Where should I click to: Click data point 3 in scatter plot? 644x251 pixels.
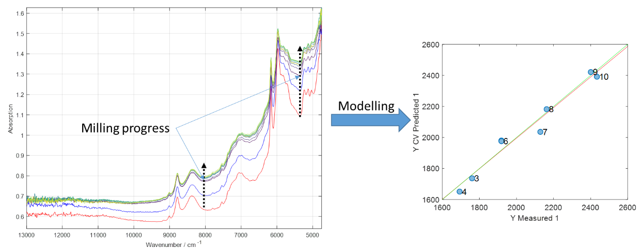point(472,178)
